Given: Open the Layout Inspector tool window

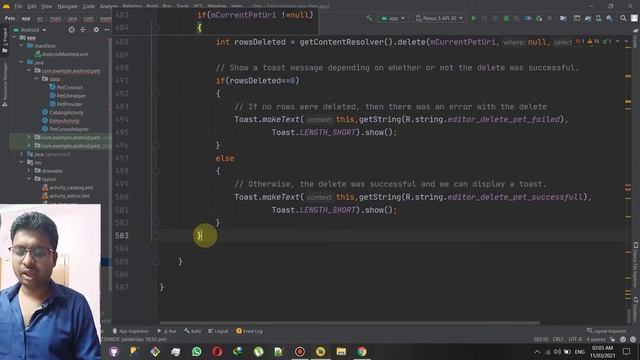Looking at the screenshot, I should [607, 331].
